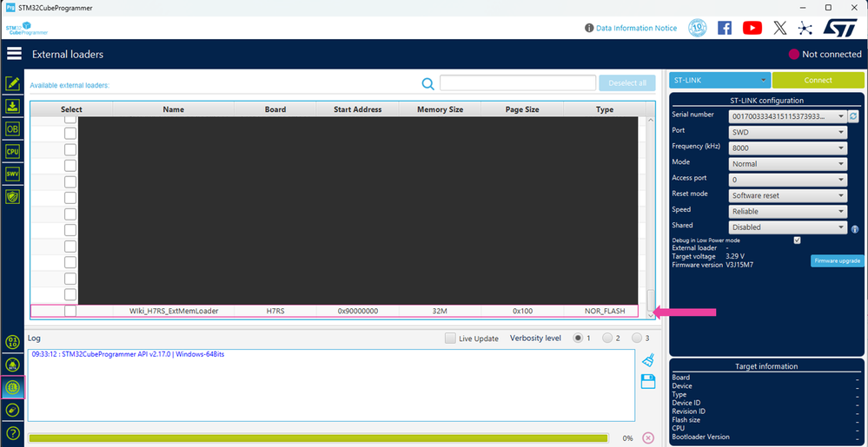Click the loader search magnifier icon

(x=427, y=83)
